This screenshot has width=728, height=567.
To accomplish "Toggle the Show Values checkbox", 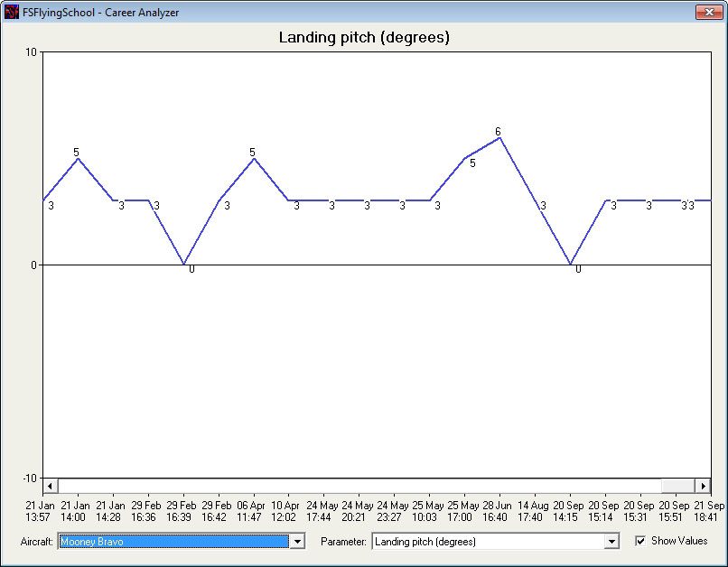I will pyautogui.click(x=640, y=541).
